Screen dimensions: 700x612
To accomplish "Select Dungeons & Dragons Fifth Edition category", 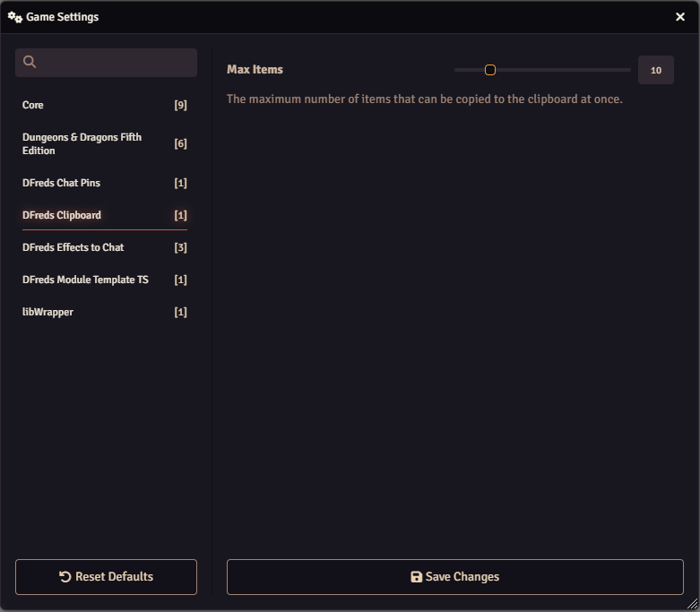I will pyautogui.click(x=82, y=144).
